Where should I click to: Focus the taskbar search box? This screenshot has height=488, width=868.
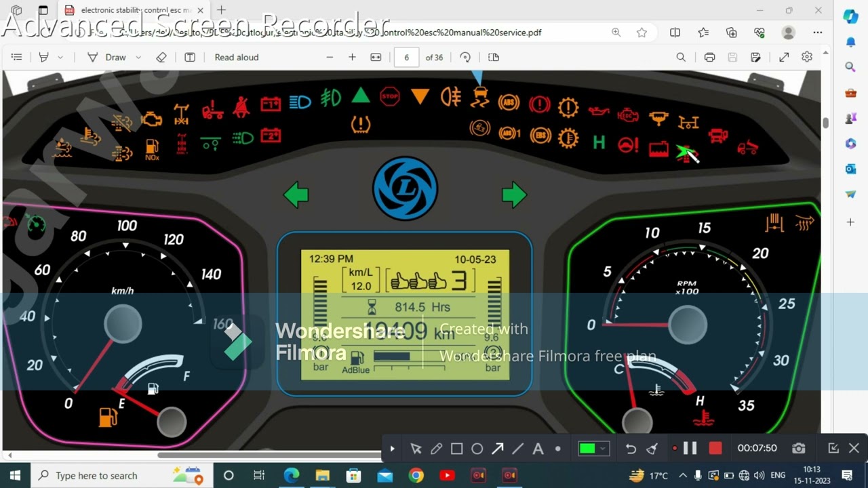(123, 475)
